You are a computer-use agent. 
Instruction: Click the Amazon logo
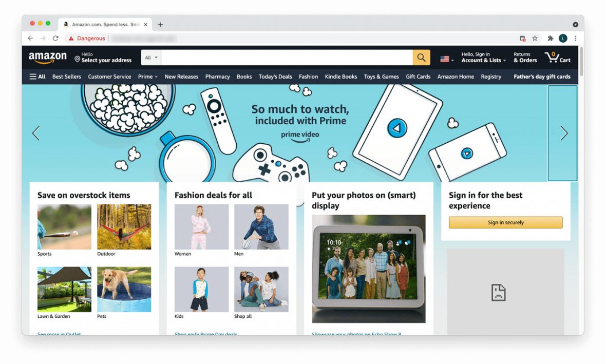[48, 57]
